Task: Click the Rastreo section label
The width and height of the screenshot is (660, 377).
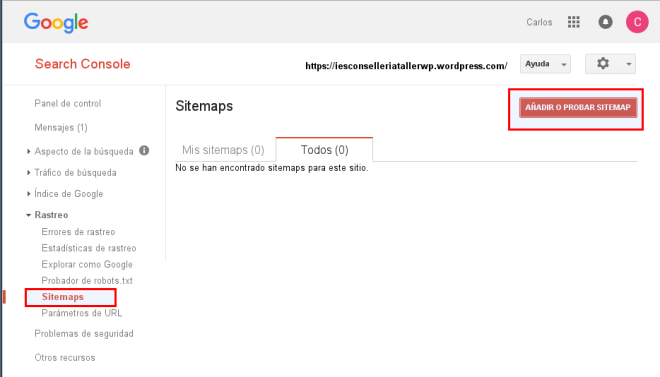Action: pos(51,215)
